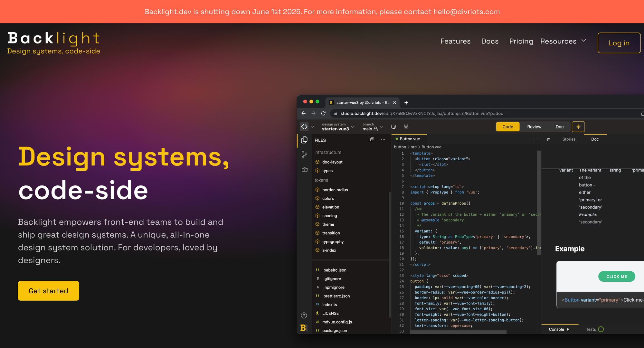This screenshot has height=348, width=644.
Task: Click the broadcast antenna icon in toolbar
Action: pyautogui.click(x=406, y=127)
